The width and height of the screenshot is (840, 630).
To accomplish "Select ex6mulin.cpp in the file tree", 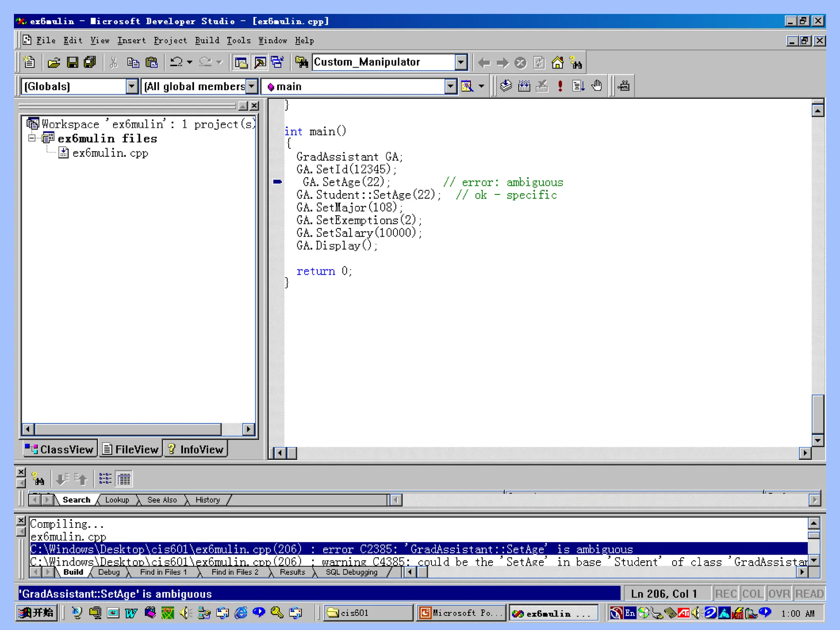I will (x=110, y=153).
